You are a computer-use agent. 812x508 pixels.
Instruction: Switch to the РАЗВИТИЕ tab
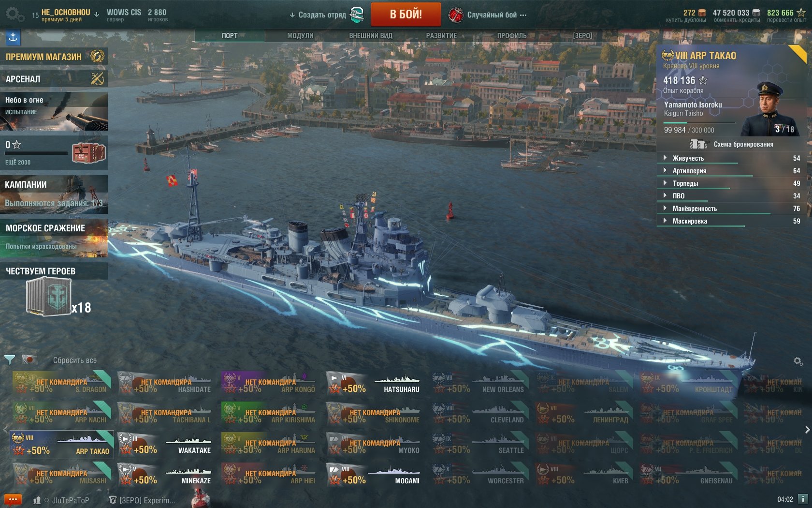coord(441,36)
